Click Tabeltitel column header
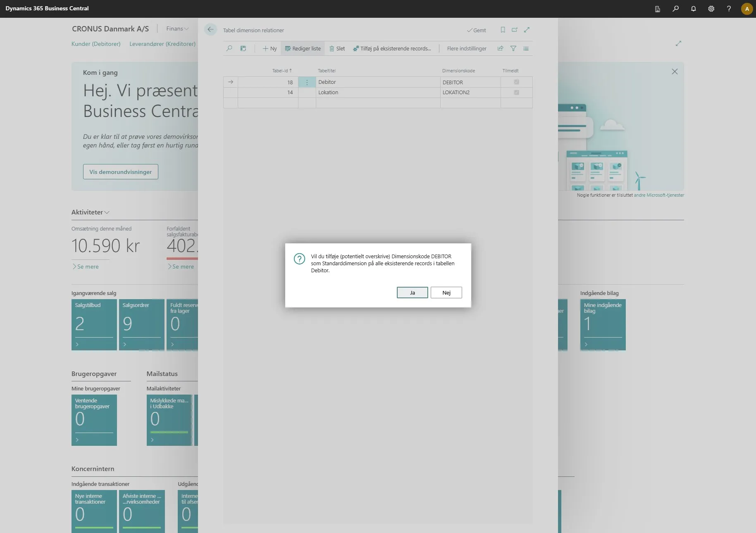 [x=327, y=71]
